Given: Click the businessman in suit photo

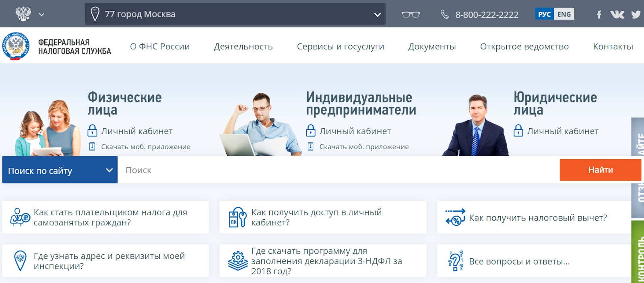Looking at the screenshot, I should click(x=475, y=125).
